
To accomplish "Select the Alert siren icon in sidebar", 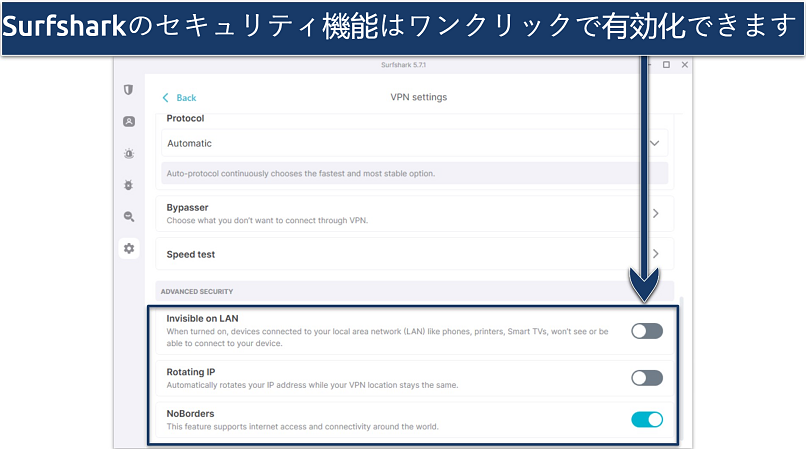I will 128,153.
